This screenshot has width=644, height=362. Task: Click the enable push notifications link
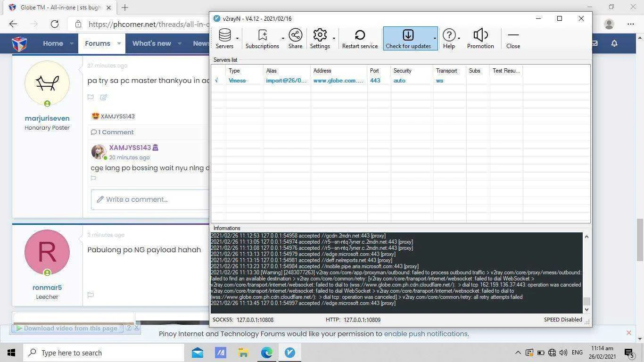pyautogui.click(x=426, y=334)
